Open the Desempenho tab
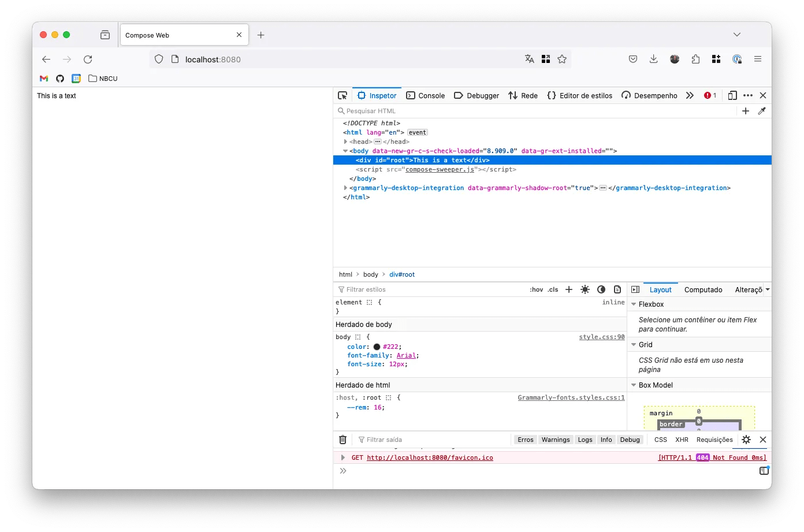 (x=649, y=95)
